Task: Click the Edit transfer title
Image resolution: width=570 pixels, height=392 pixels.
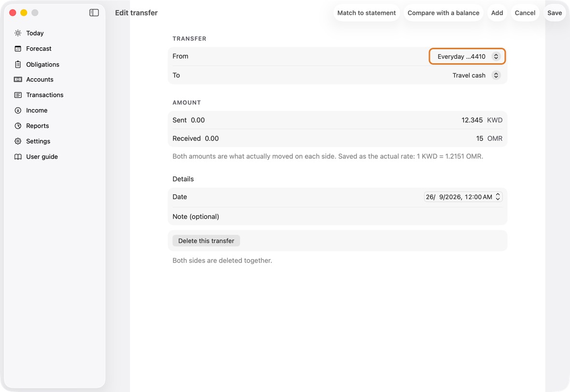Action: click(136, 13)
